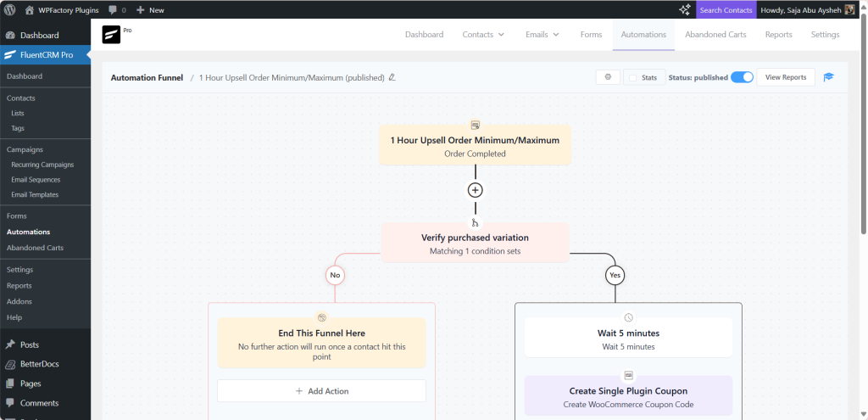The height and width of the screenshot is (420, 868).
Task: Click the Add Action button
Action: (321, 391)
